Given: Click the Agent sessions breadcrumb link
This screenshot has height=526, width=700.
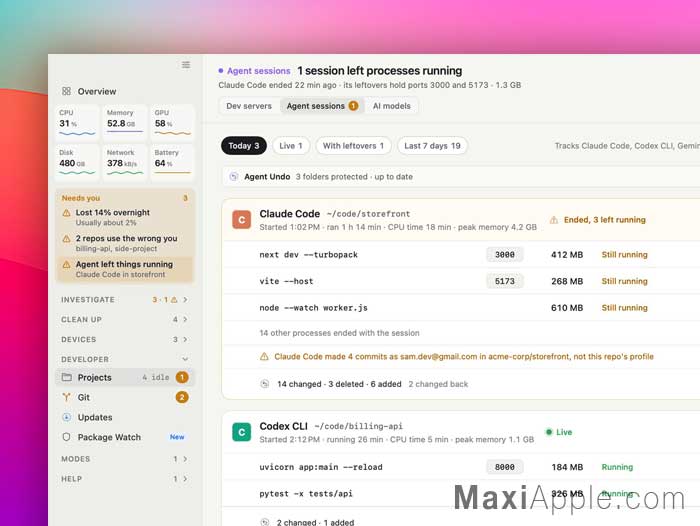Looking at the screenshot, I should pyautogui.click(x=258, y=71).
